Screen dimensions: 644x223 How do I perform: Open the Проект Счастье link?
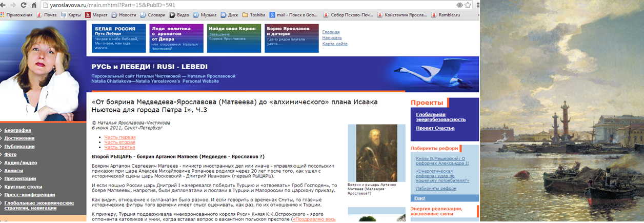(x=435, y=128)
